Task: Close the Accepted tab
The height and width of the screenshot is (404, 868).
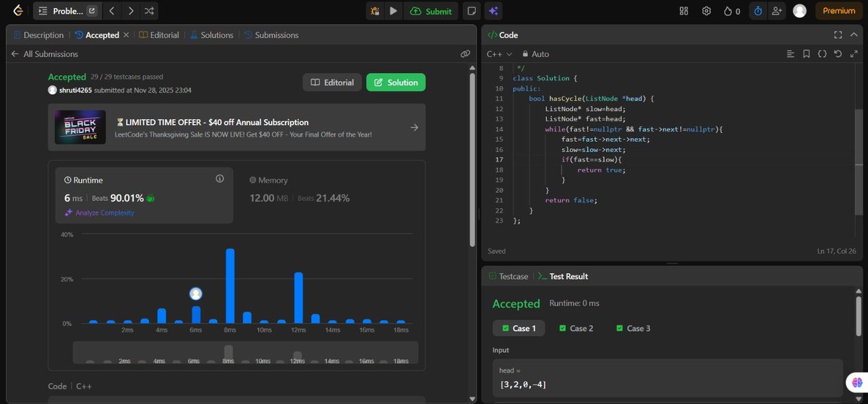Action: click(127, 35)
